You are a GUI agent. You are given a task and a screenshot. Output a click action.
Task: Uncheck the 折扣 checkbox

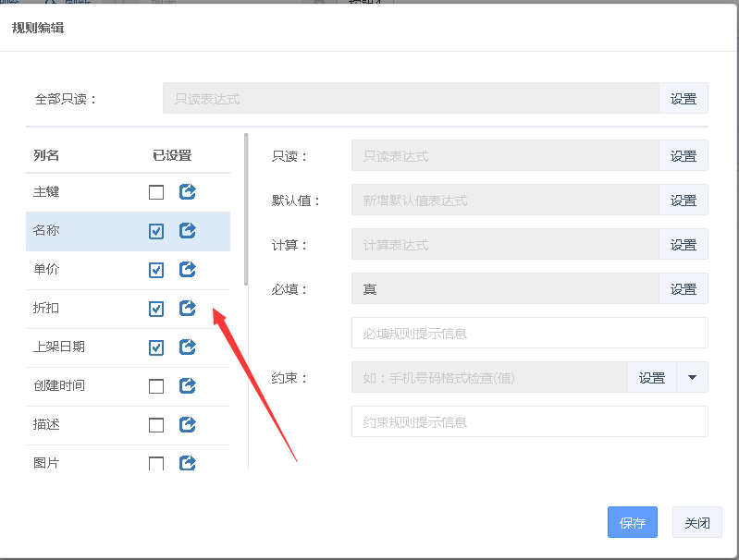pyautogui.click(x=156, y=309)
